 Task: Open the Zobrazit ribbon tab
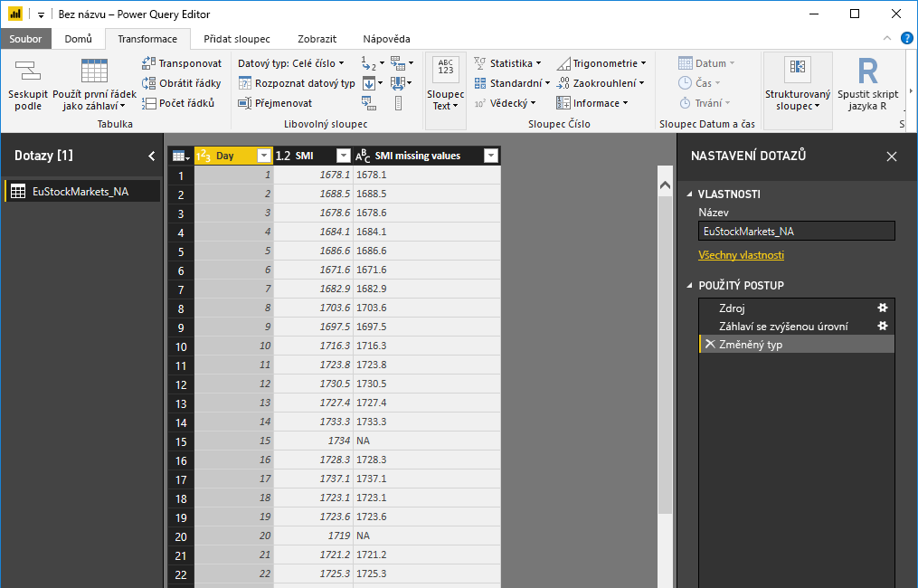(x=316, y=39)
